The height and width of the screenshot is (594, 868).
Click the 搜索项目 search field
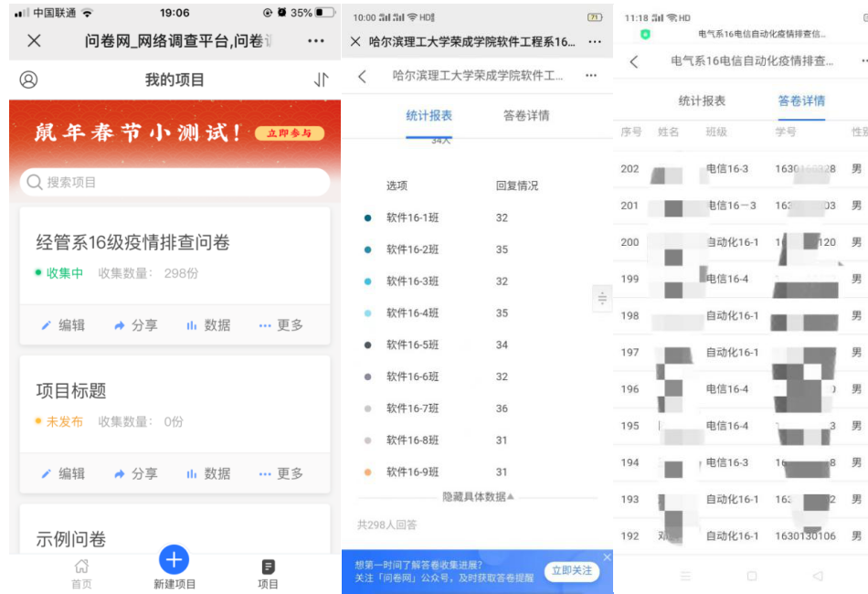coord(175,182)
